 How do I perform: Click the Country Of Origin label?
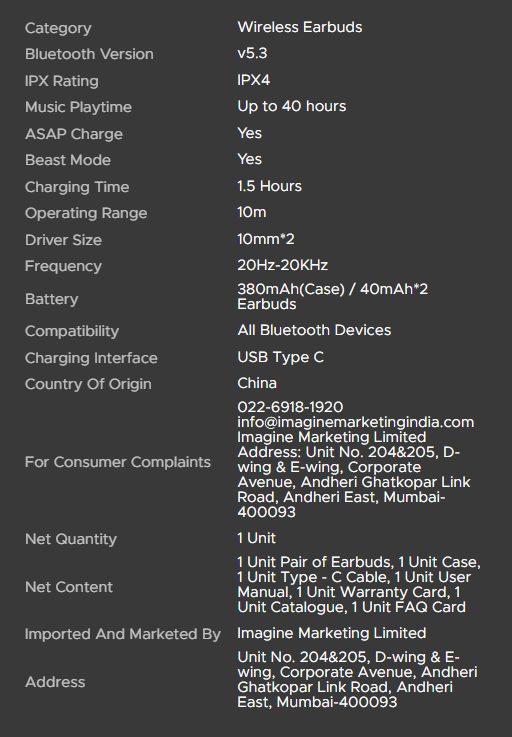[x=88, y=384]
